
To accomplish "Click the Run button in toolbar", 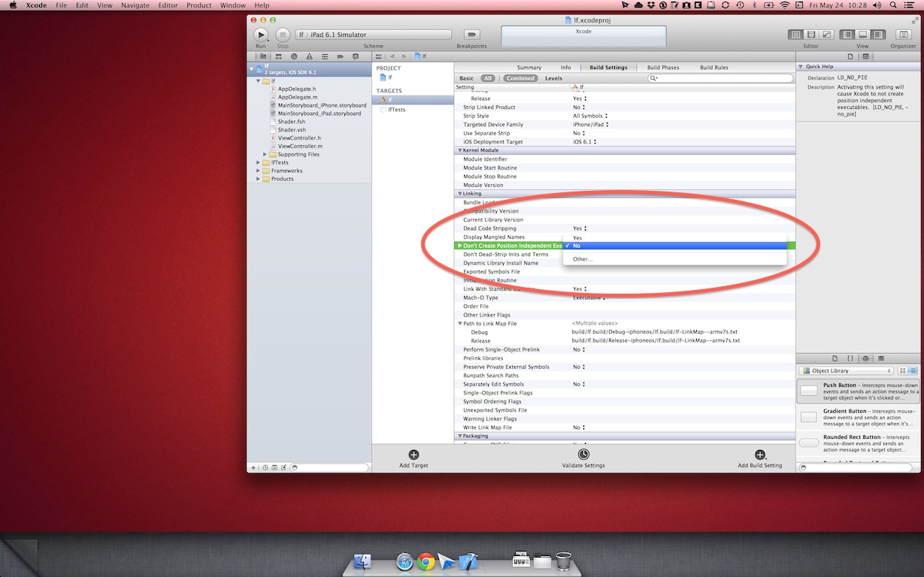I will coord(260,35).
